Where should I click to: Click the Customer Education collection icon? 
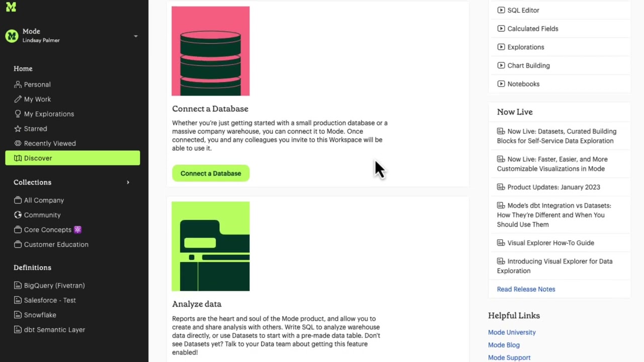[18, 244]
